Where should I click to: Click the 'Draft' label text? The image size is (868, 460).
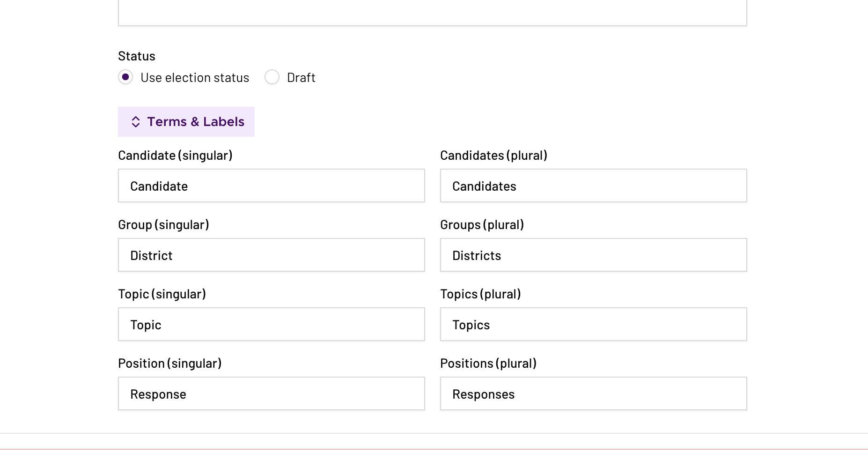pos(301,78)
